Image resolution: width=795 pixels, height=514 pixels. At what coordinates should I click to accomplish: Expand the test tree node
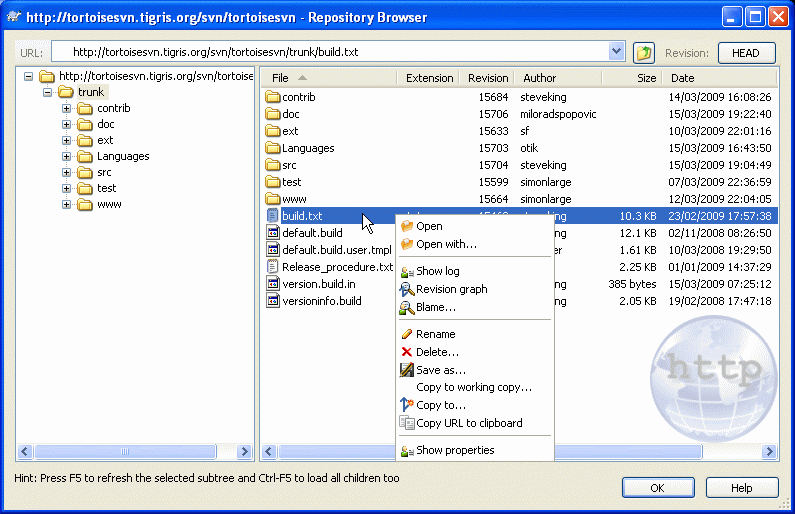(x=66, y=189)
